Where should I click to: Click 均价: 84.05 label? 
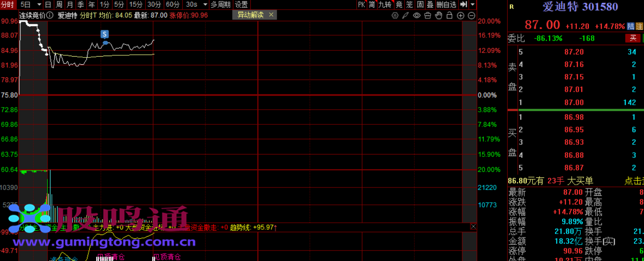[x=115, y=15]
